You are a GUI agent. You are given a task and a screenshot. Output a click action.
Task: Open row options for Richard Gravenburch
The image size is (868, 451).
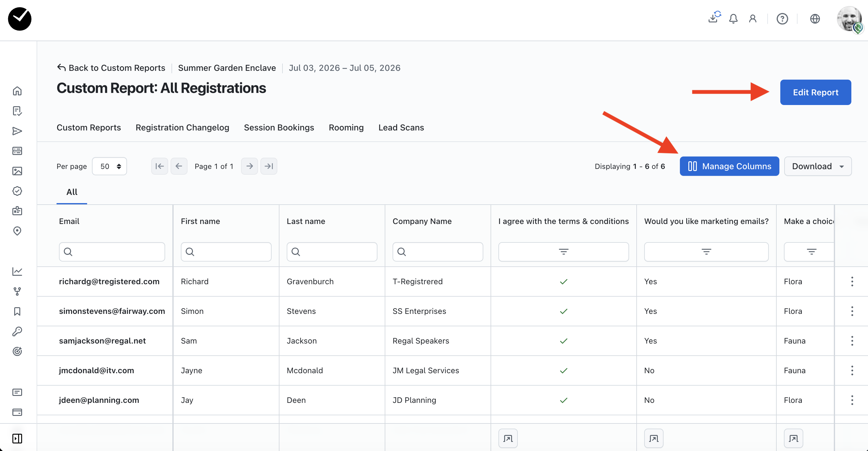852,281
